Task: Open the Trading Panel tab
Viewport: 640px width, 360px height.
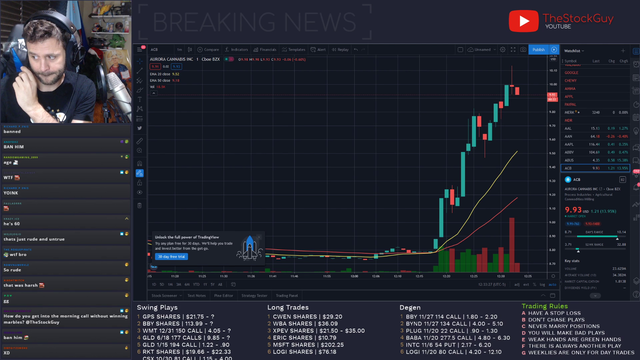Action: [287, 296]
